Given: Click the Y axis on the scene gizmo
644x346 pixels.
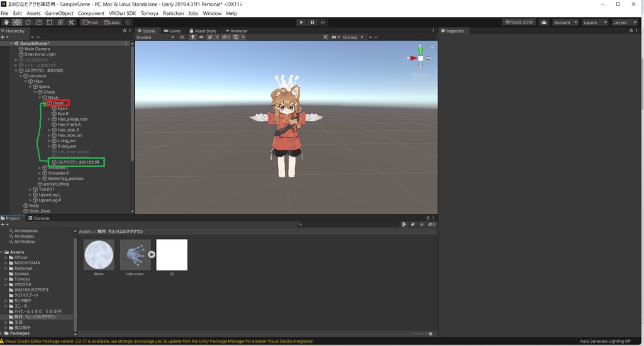Looking at the screenshot, I should 420,50.
